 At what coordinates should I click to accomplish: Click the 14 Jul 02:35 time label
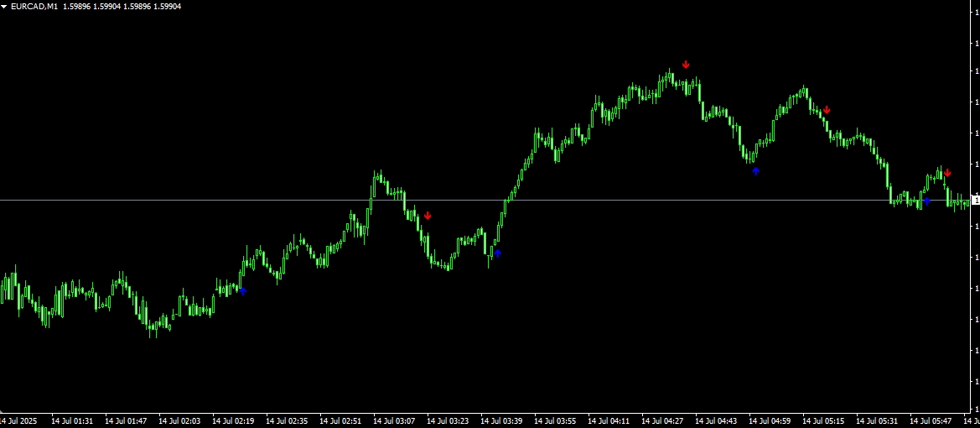tap(287, 421)
